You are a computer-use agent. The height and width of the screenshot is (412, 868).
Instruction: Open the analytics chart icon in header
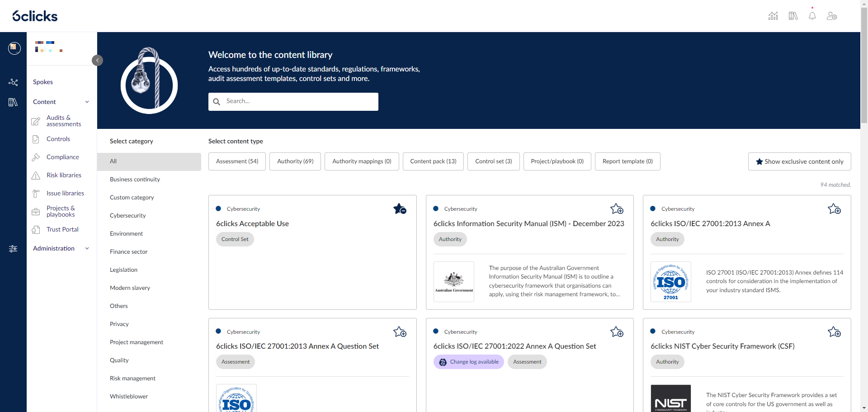pyautogui.click(x=773, y=16)
